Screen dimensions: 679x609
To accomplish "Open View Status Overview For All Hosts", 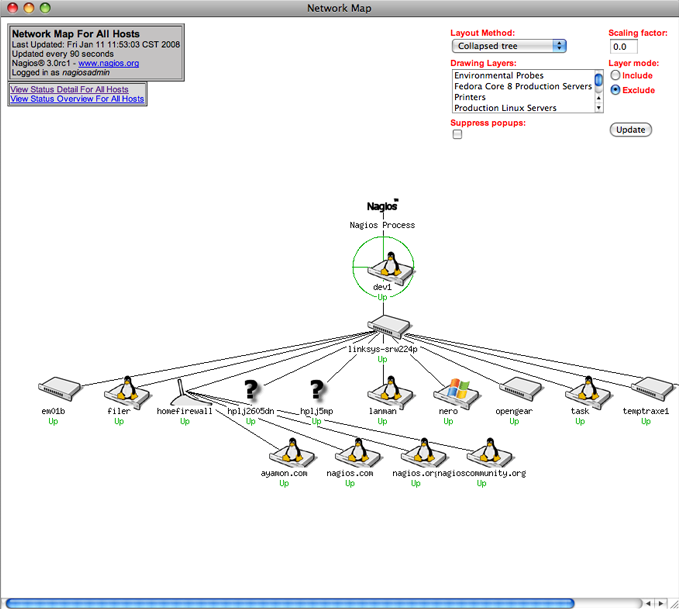I will coord(77,99).
